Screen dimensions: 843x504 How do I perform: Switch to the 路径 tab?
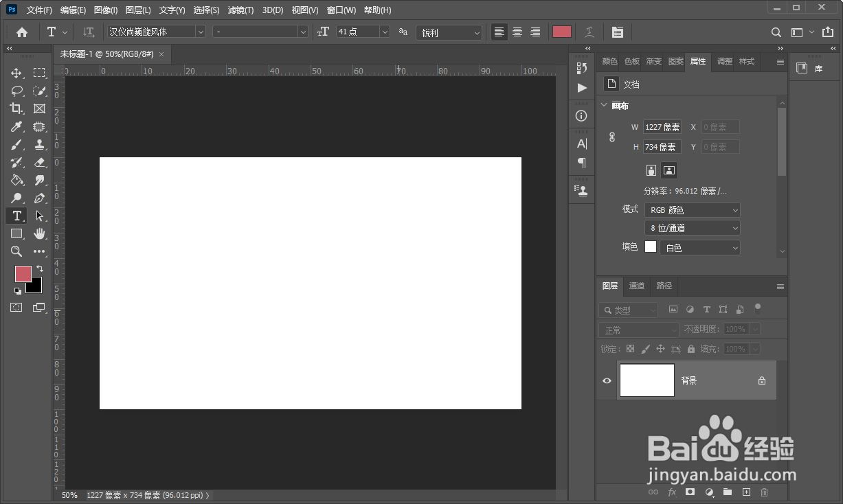664,286
